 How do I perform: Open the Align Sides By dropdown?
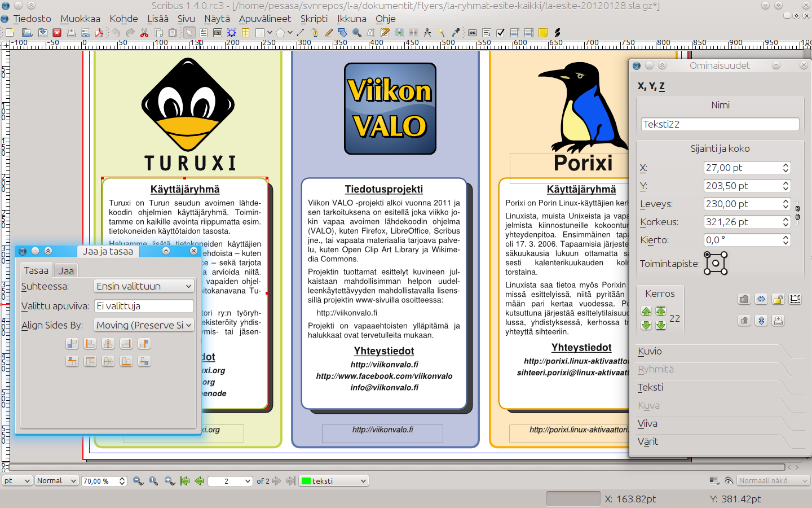pyautogui.click(x=144, y=325)
